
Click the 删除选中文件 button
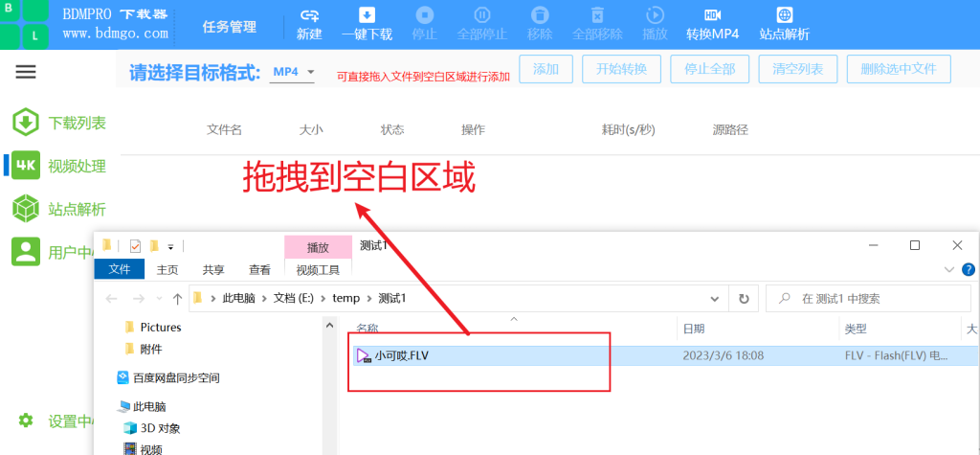[x=899, y=69]
